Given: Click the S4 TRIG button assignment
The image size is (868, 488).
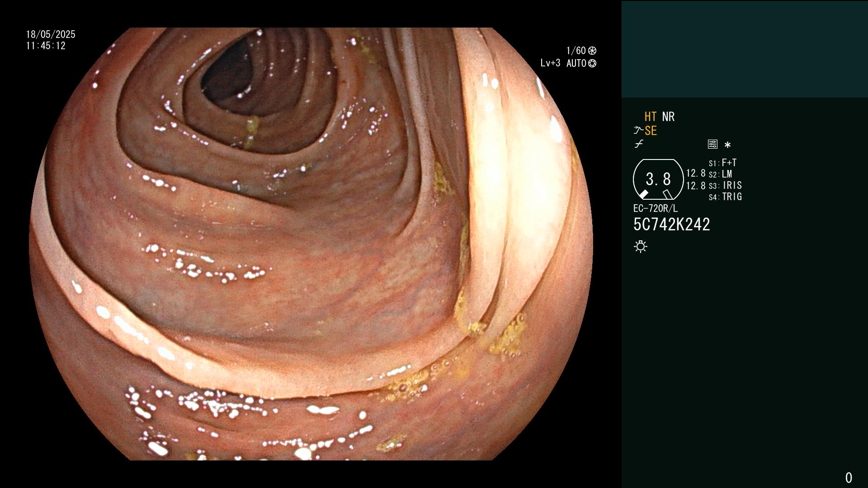Looking at the screenshot, I should pos(725,197).
